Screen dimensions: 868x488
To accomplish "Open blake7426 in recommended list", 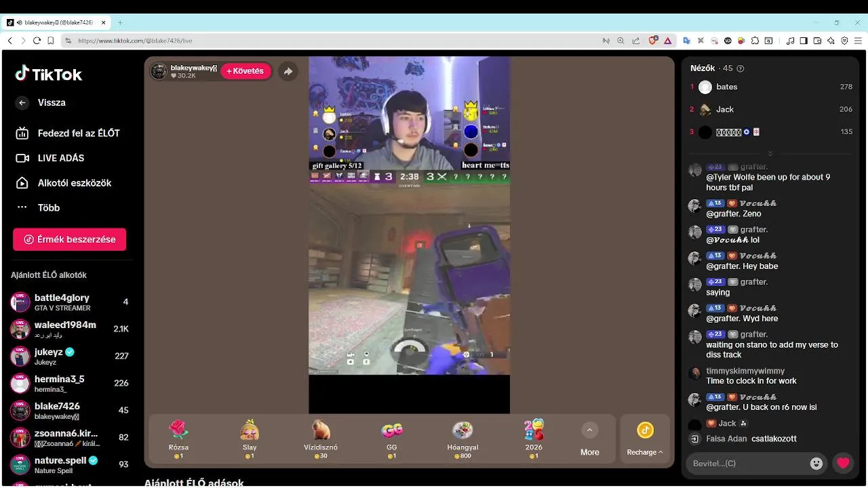I will 69,411.
